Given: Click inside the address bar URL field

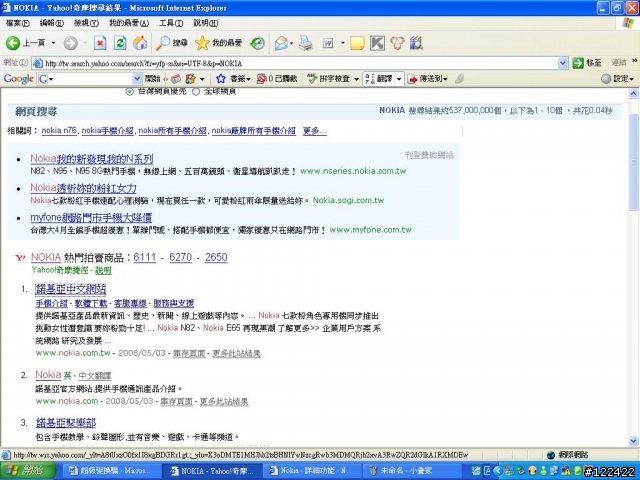Looking at the screenshot, I should [x=300, y=63].
